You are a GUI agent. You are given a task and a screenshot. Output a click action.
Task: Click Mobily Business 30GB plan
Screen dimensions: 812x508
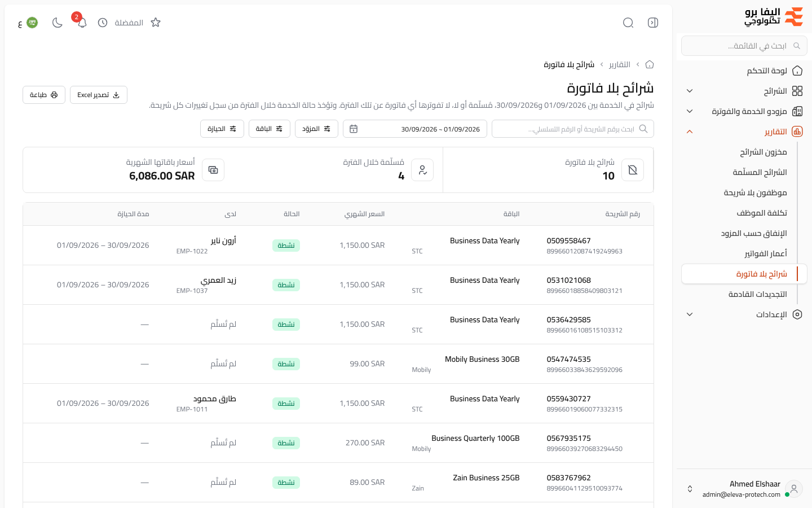(x=482, y=359)
